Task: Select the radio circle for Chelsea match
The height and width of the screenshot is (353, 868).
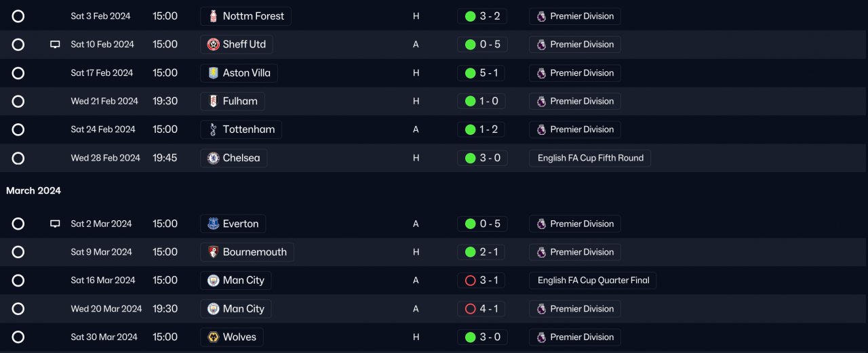Action: (18, 158)
